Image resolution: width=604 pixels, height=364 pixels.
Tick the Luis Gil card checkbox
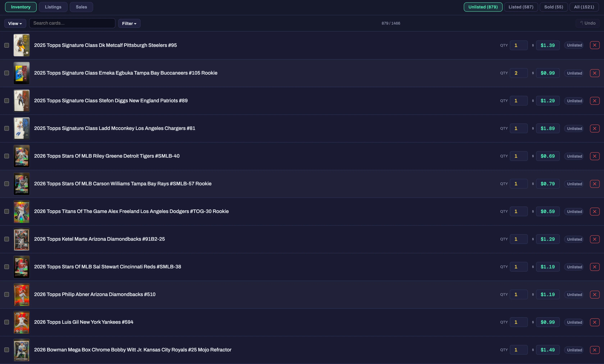pyautogui.click(x=7, y=322)
